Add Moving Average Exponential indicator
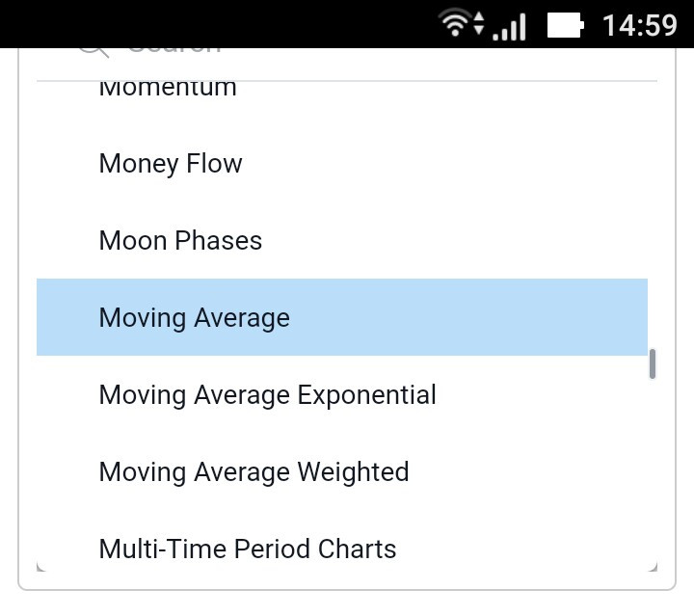Viewport: 694px width, 616px height. click(x=267, y=395)
